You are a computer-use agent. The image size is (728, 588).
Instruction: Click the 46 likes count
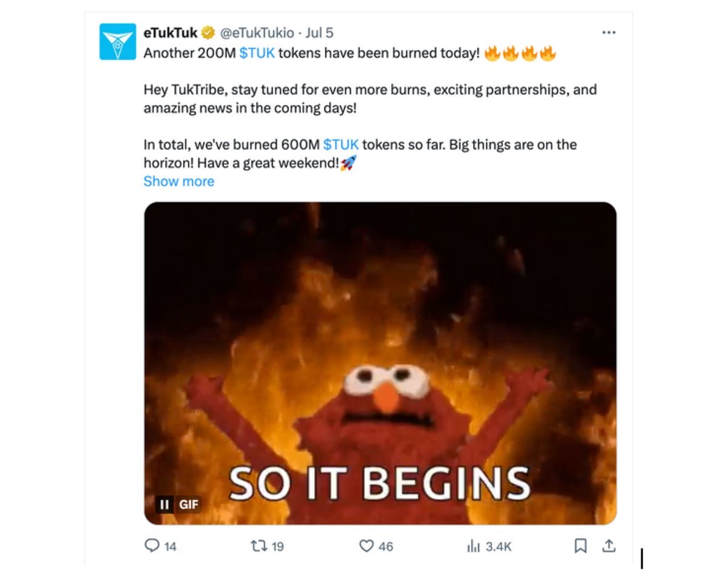point(386,547)
